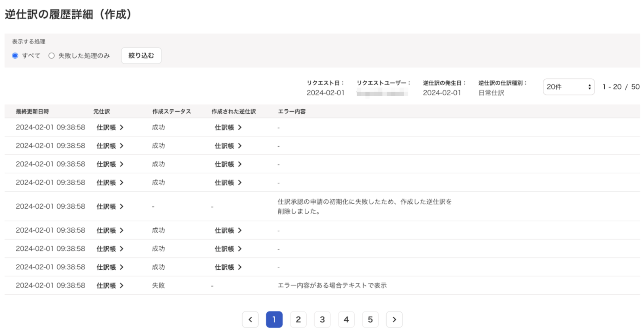This screenshot has width=644, height=334.
Task: Click the date value under 逆仕訳の発生日
Action: pyautogui.click(x=442, y=93)
